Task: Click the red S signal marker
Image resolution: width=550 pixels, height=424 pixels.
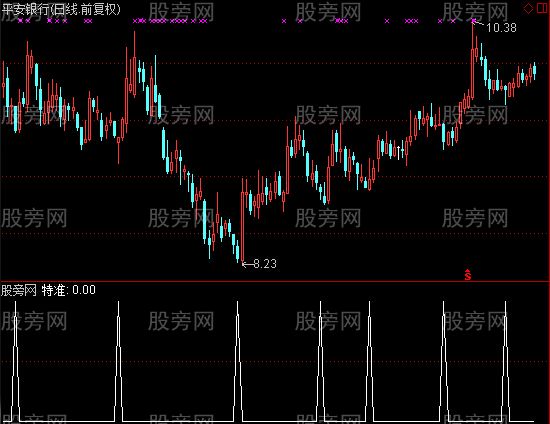Action: click(468, 275)
